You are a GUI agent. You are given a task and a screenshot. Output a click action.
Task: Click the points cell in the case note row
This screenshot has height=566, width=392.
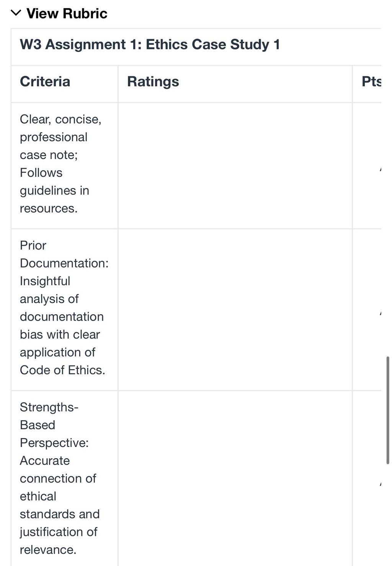[x=367, y=166]
